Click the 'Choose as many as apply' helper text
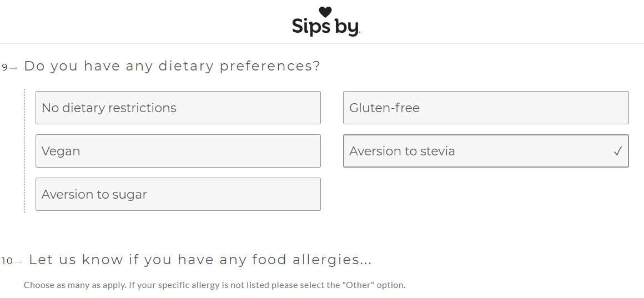The width and height of the screenshot is (644, 298). point(214,285)
